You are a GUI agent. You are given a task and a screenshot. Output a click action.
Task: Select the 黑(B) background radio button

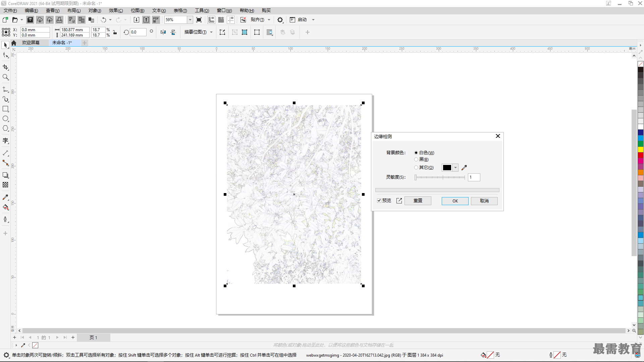pyautogui.click(x=416, y=160)
